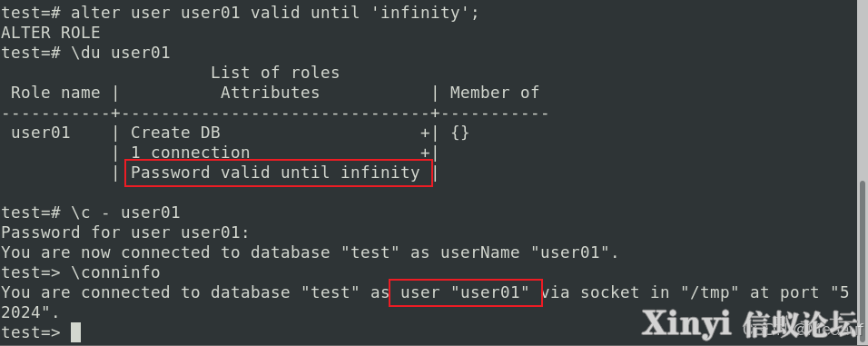Screen dimensions: 868x346
Task: Click the 'Create DB' attribute entry
Action: [175, 133]
